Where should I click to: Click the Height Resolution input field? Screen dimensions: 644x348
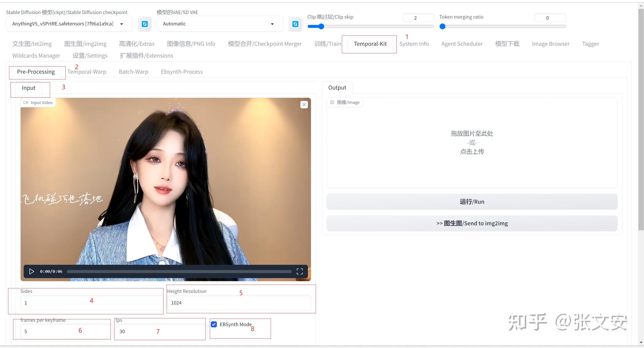click(238, 302)
